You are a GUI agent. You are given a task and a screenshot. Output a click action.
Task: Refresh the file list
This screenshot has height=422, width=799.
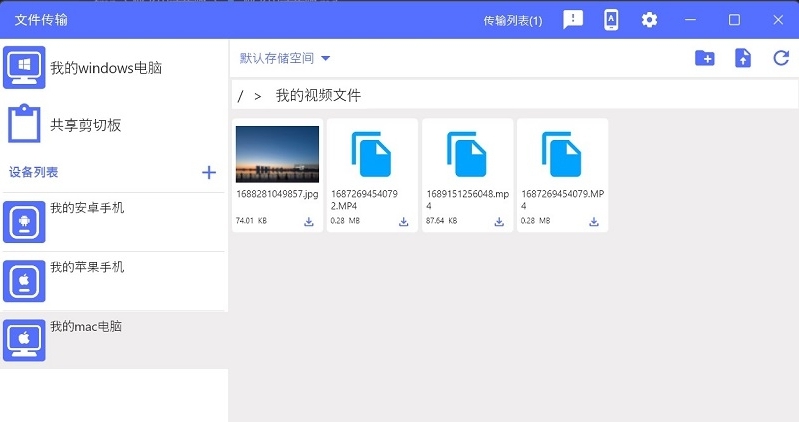(x=781, y=58)
